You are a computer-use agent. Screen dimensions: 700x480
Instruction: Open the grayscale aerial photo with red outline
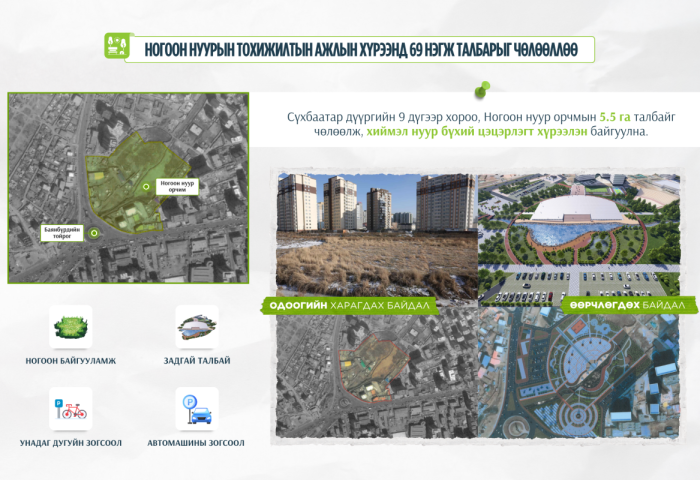[x=375, y=375]
